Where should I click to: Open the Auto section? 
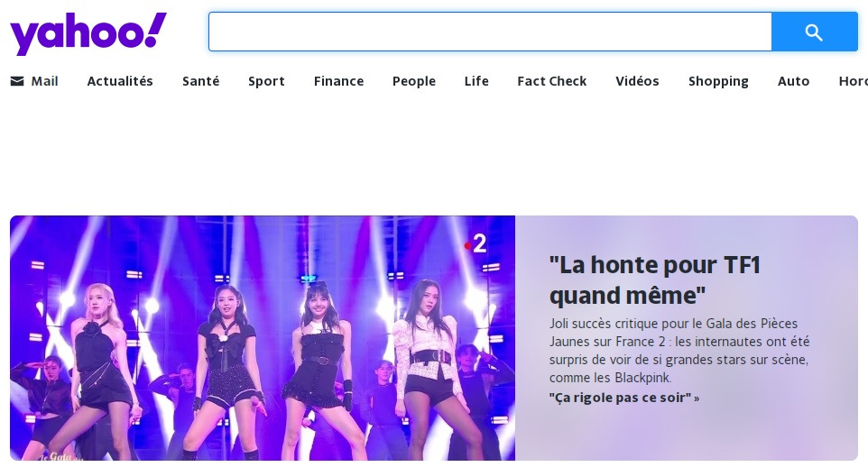[x=794, y=81]
